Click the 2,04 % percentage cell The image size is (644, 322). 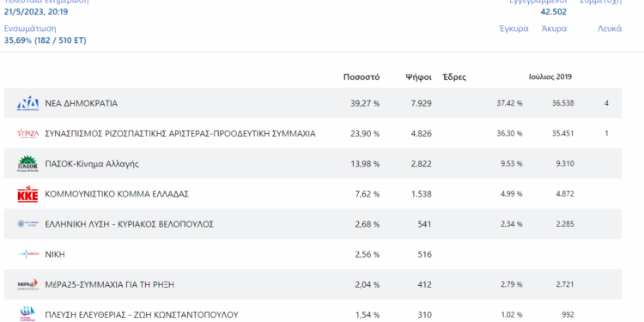tap(368, 284)
